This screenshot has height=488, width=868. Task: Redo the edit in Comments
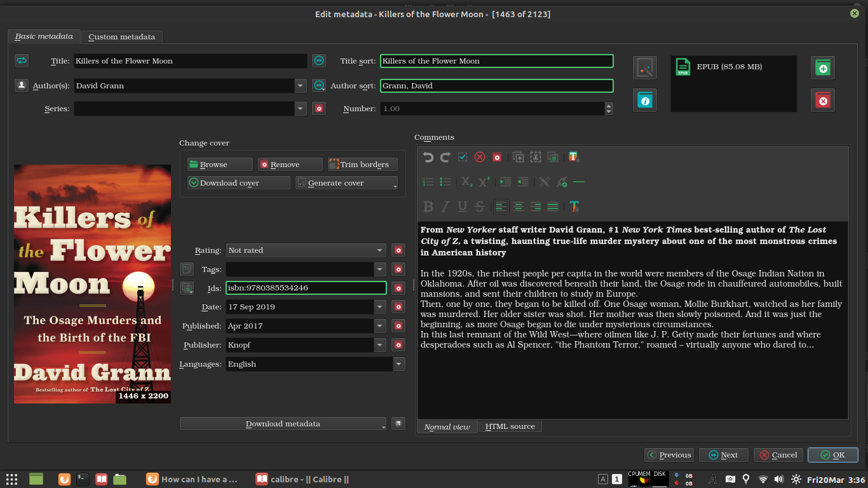coord(445,157)
